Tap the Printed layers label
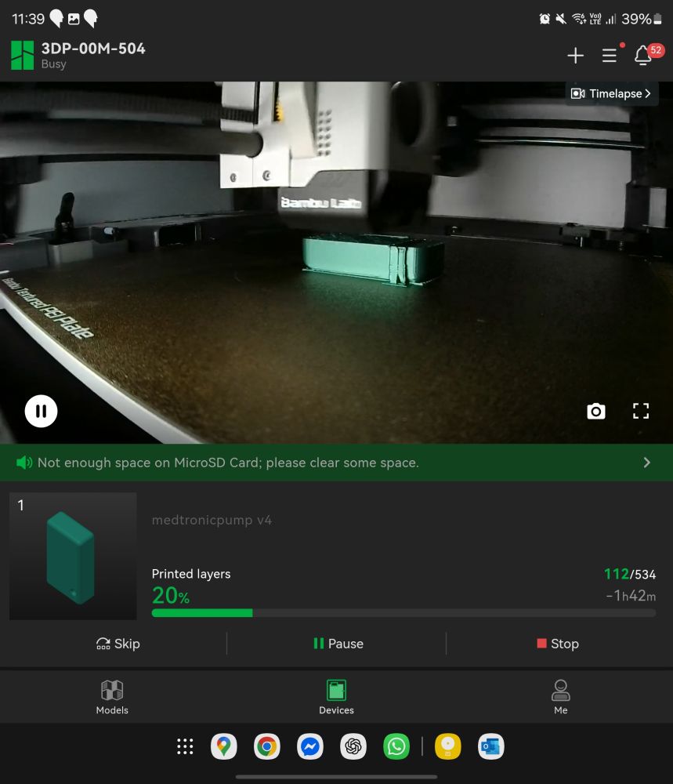 click(x=191, y=574)
